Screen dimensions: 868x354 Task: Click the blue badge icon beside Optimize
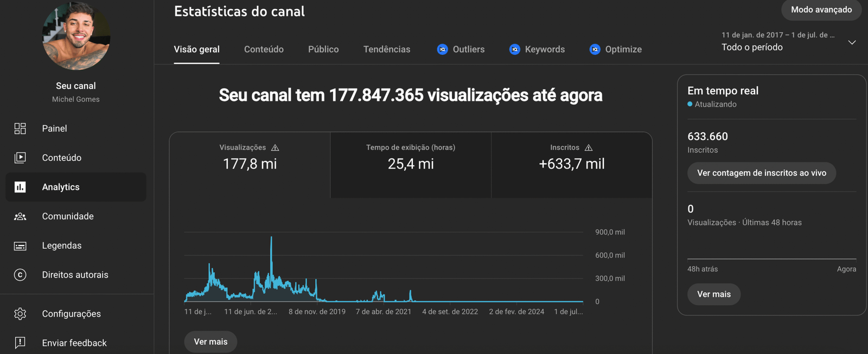[595, 49]
